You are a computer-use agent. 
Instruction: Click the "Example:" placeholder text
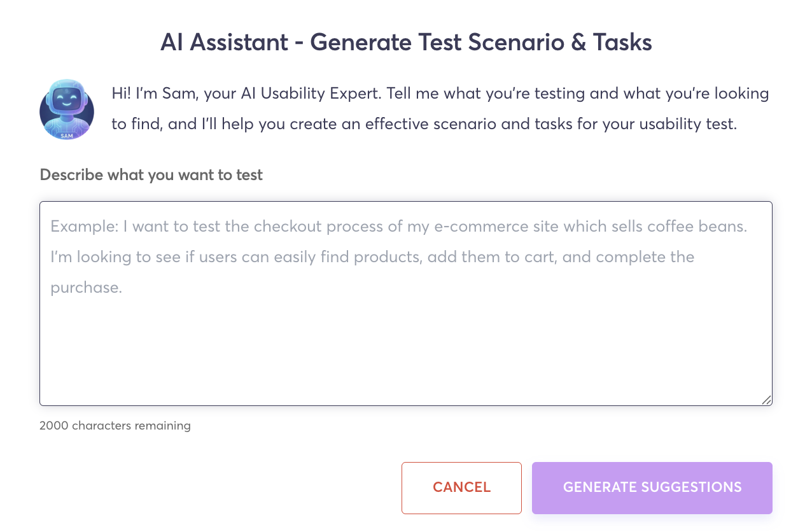point(83,226)
